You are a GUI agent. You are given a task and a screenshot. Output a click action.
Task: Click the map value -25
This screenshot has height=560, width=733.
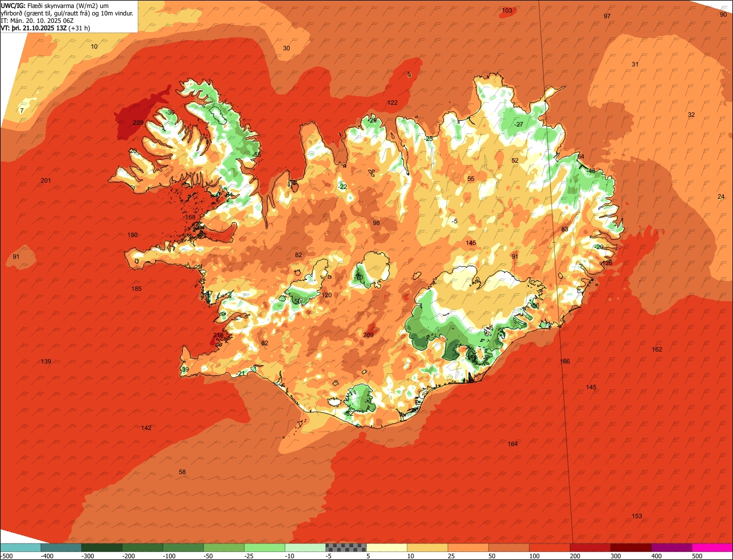click(428, 139)
